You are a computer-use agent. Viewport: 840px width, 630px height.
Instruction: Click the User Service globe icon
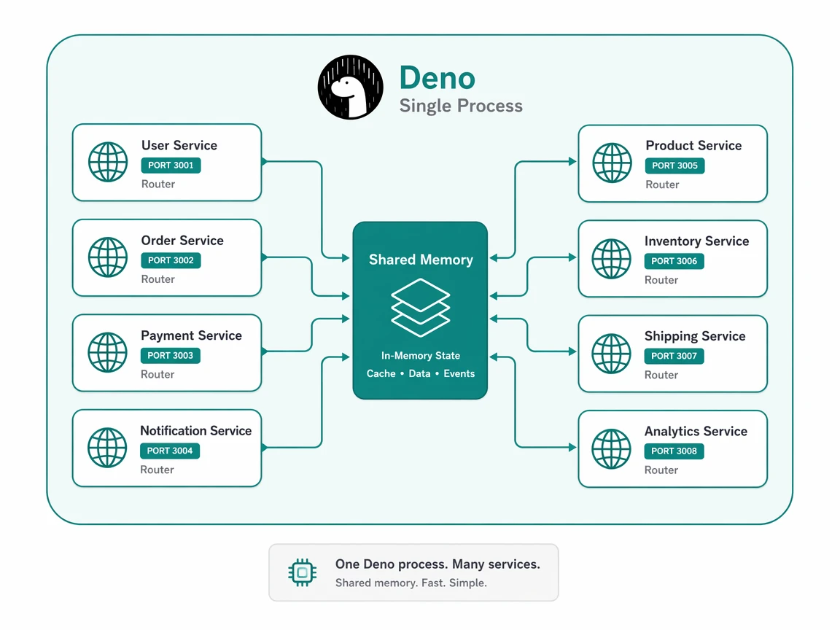(x=108, y=162)
